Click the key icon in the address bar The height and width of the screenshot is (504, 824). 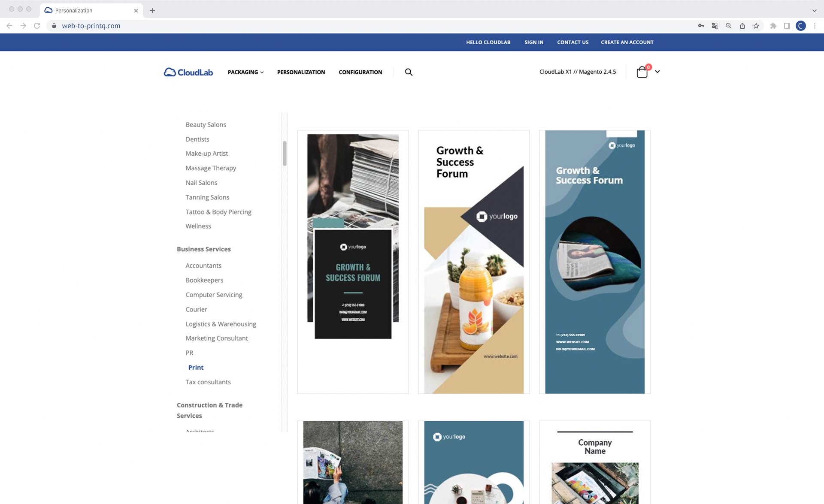[701, 26]
